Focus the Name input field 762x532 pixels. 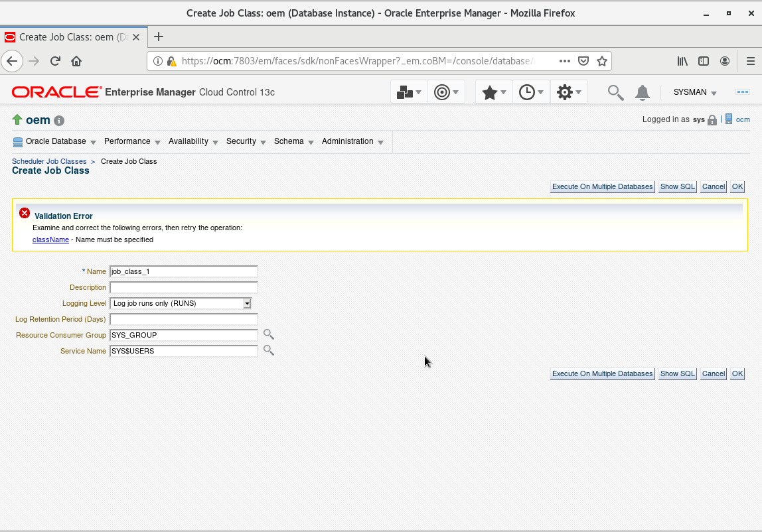coord(184,271)
